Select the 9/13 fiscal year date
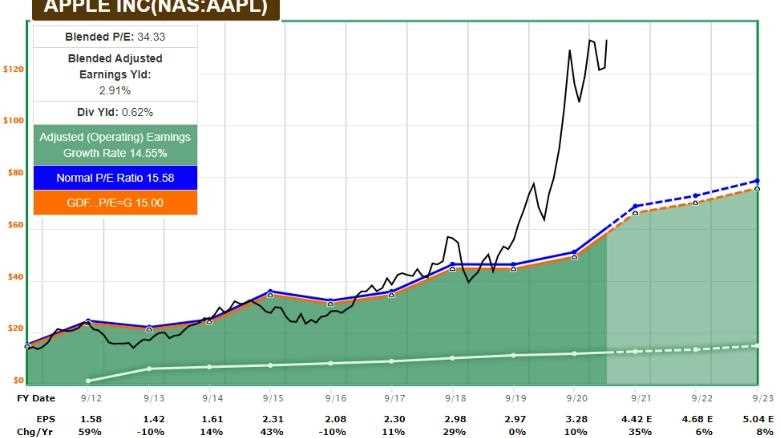780x438 pixels. 154,398
